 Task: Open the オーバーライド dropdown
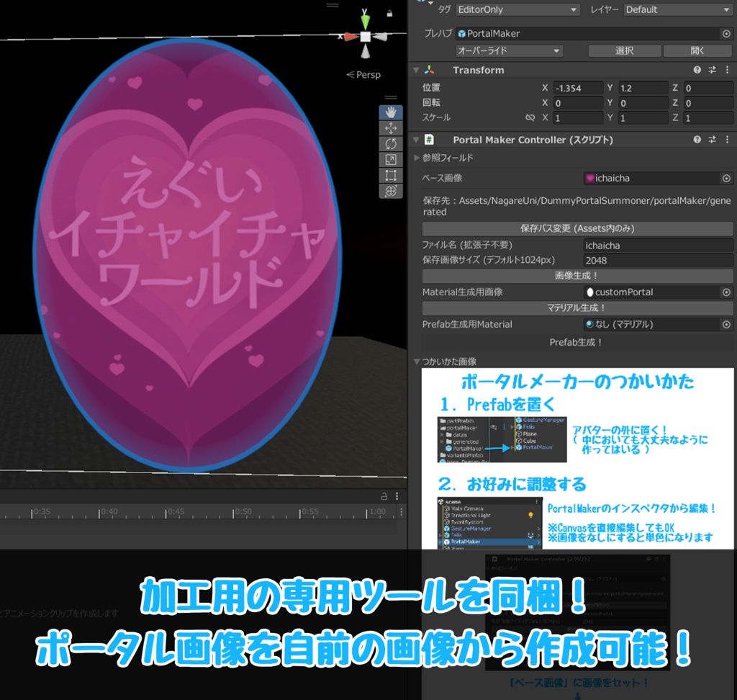pos(509,50)
